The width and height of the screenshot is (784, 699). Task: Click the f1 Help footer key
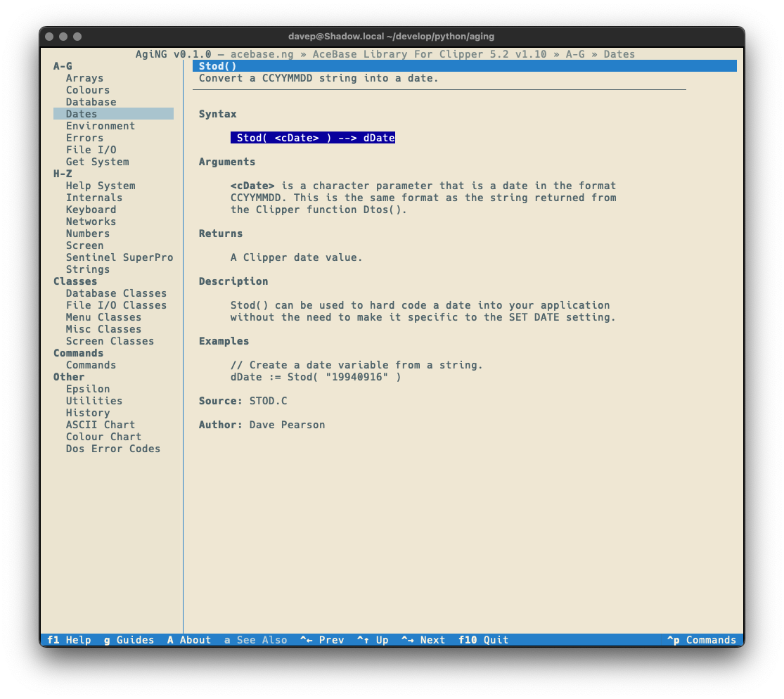click(x=69, y=640)
